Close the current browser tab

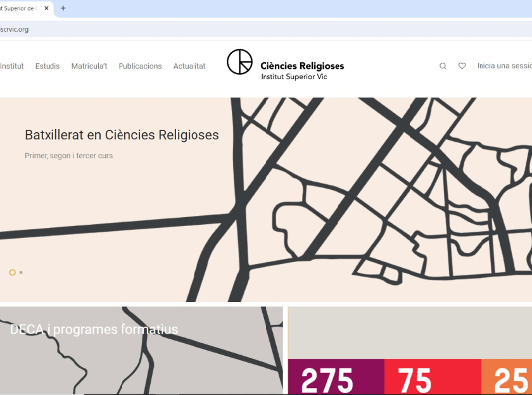click(46, 8)
